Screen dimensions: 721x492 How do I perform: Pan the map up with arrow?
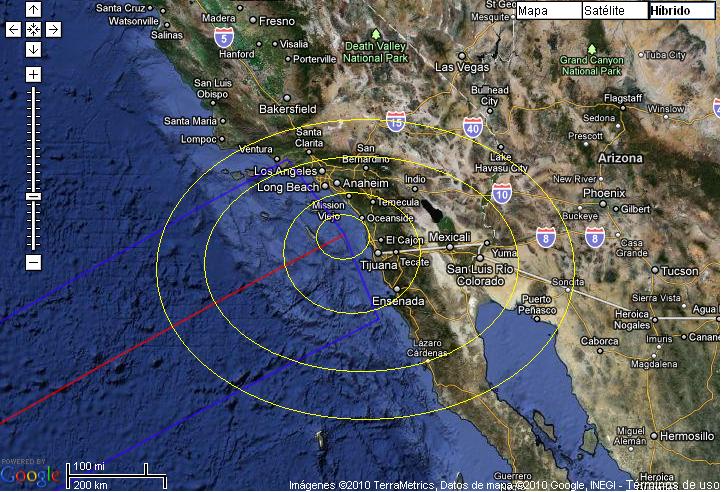tap(33, 9)
